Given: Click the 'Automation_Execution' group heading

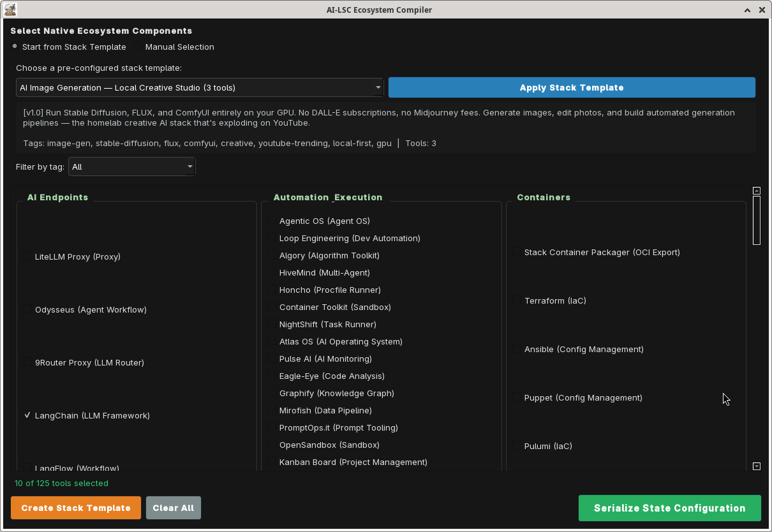Looking at the screenshot, I should pos(328,198).
